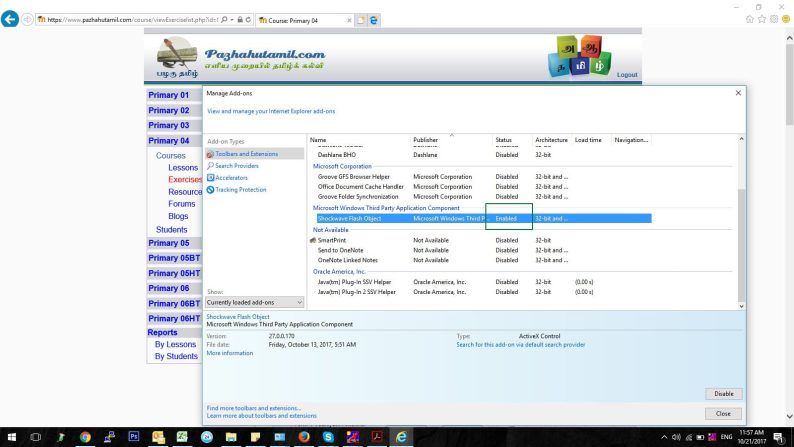Click the browser forward arrow

[x=27, y=20]
